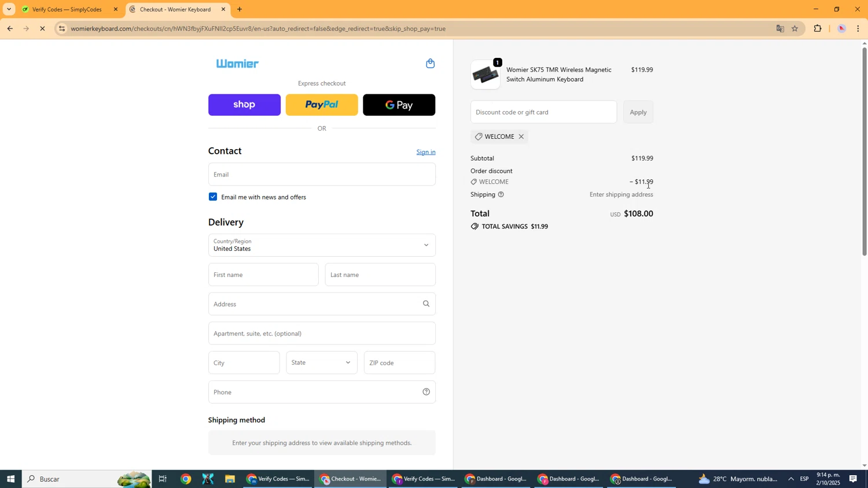The image size is (868, 488).
Task: Click the Womier logo
Action: (x=237, y=64)
